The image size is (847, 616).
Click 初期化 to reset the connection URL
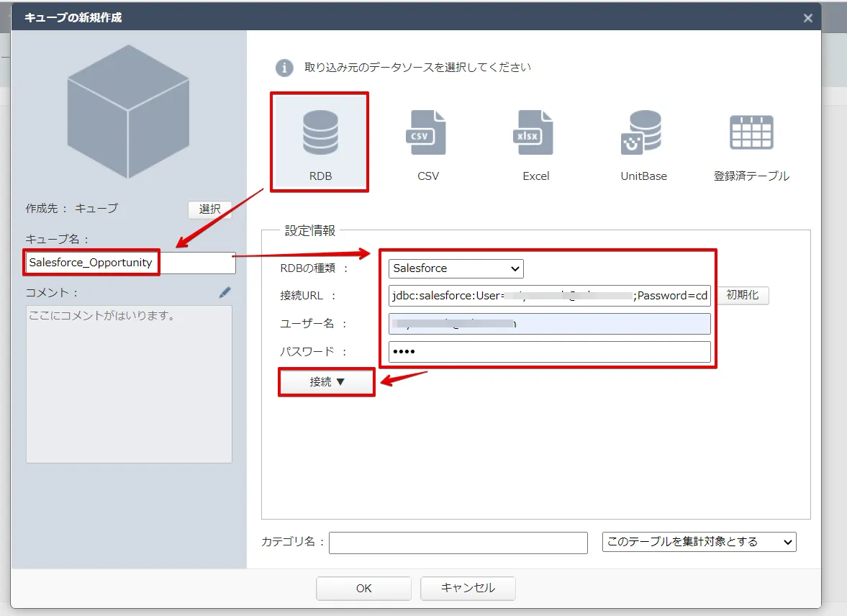pyautogui.click(x=744, y=296)
